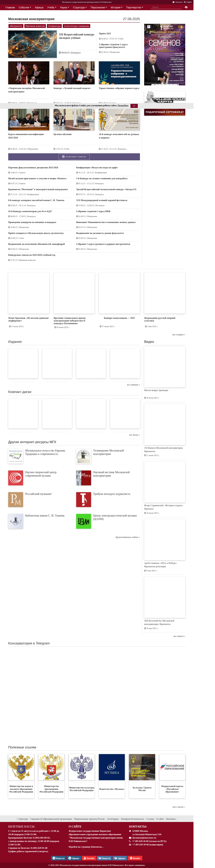Click the search field in the header

pyautogui.click(x=166, y=7)
